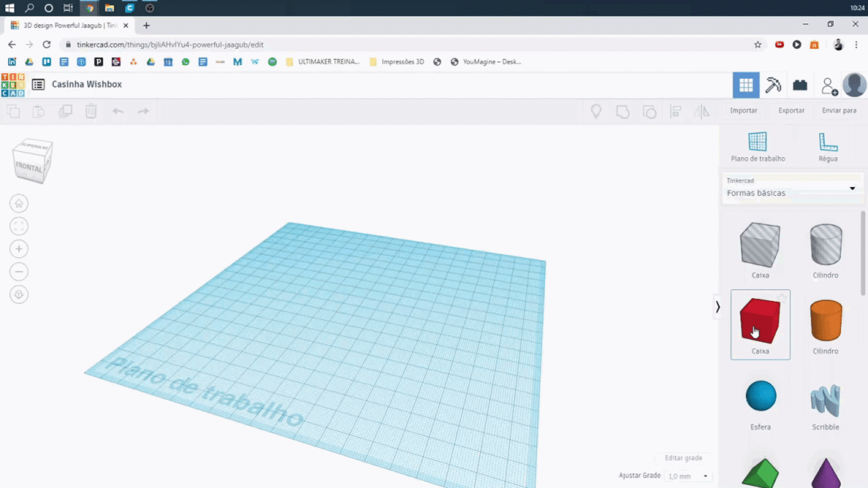Switch to the Blocks pickaxe view

pos(773,85)
